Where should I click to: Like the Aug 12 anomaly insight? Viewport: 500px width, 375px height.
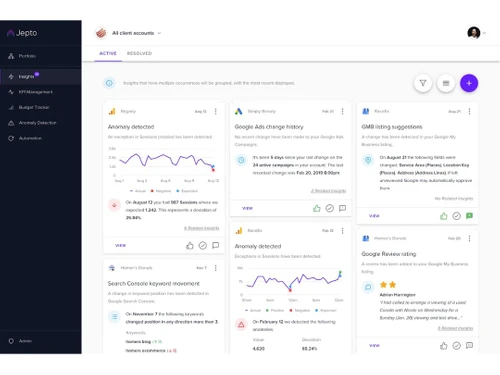190,246
